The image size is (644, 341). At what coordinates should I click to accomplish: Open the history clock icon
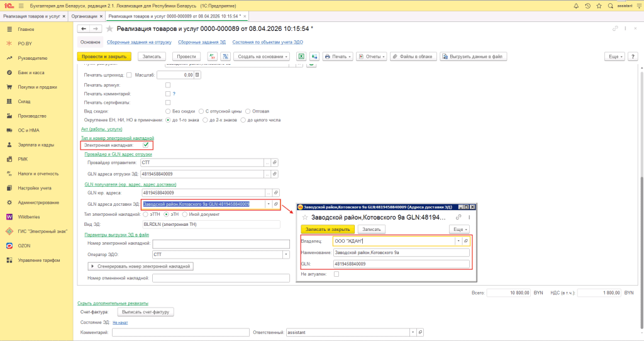[x=588, y=6]
